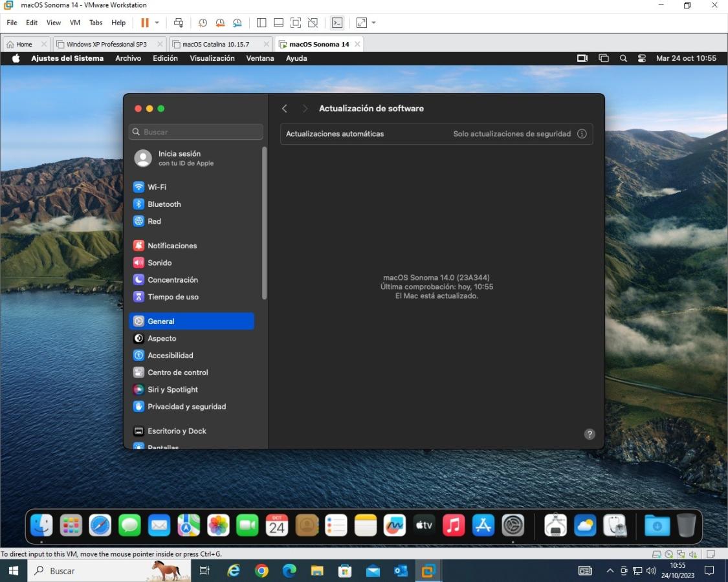Select Privacidad y seguridad in the sidebar
The image size is (728, 582).
pos(186,407)
